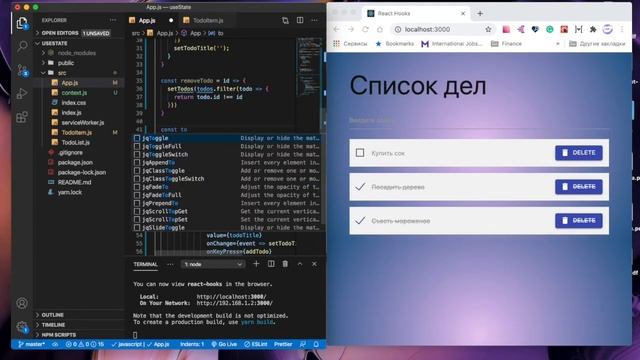The image size is (640, 360).
Task: Click Go Live in status bar
Action: [x=224, y=344]
